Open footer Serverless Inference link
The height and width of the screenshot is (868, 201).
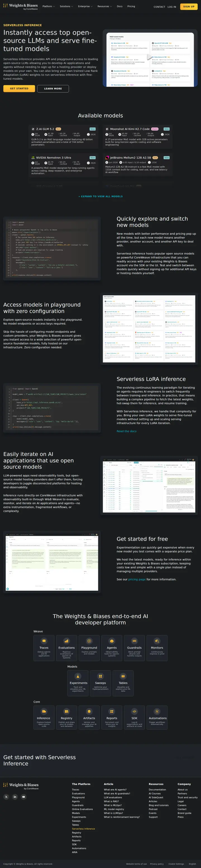83,829
